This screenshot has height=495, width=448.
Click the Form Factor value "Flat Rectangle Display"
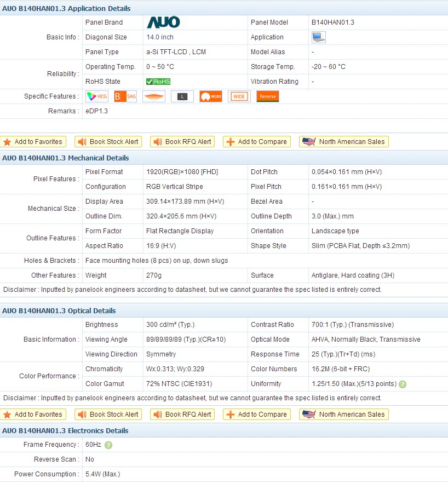click(180, 231)
